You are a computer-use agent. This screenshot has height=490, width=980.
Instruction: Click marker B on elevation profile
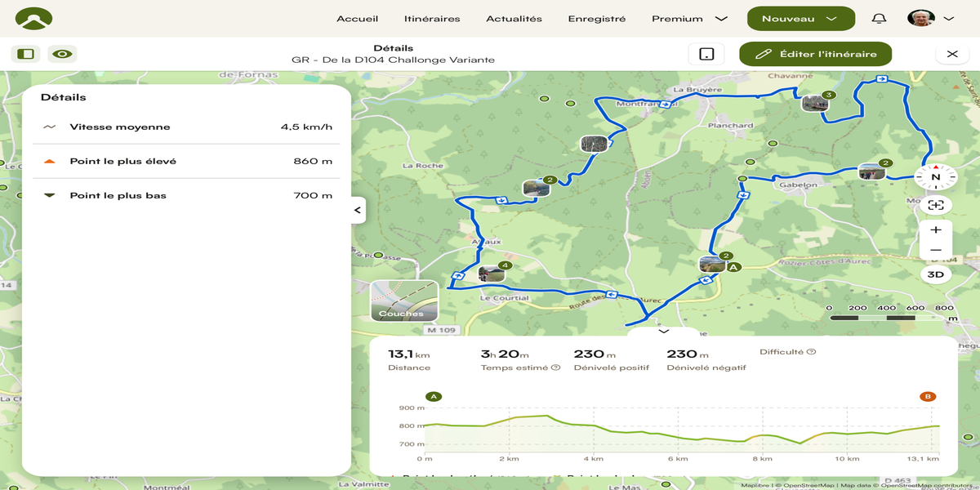point(928,397)
